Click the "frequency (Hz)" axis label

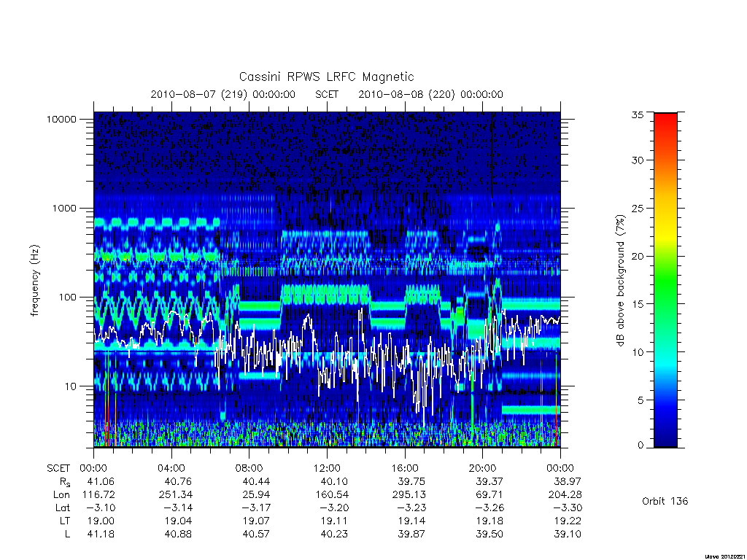[x=35, y=281]
